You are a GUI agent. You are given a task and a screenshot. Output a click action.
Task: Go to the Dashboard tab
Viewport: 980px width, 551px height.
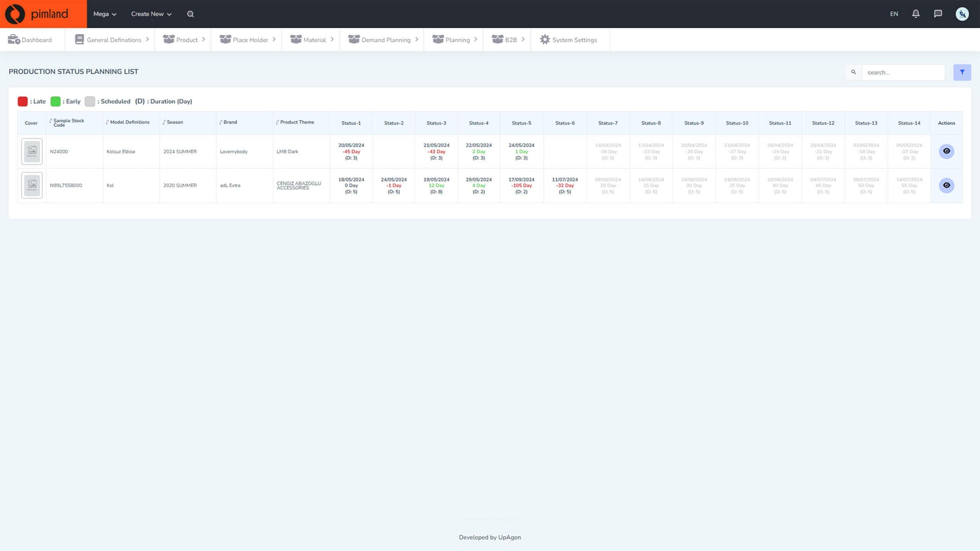tap(31, 39)
